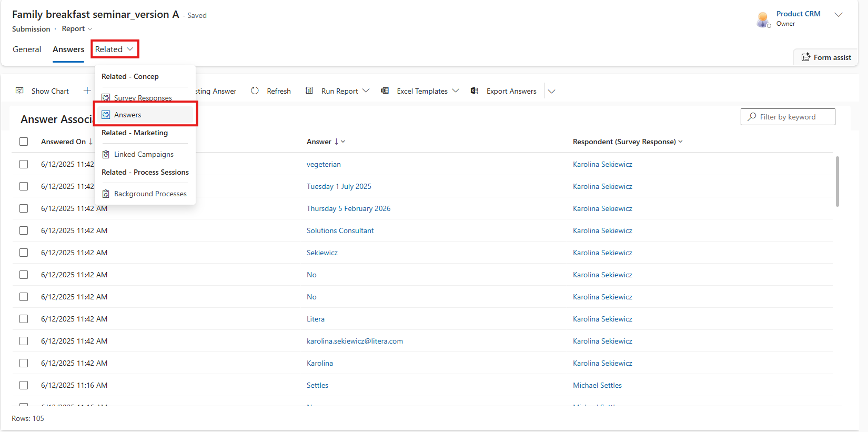This screenshot has height=432, width=868.
Task: Tick the checkbox for the 'Litera' row
Action: [x=24, y=319]
